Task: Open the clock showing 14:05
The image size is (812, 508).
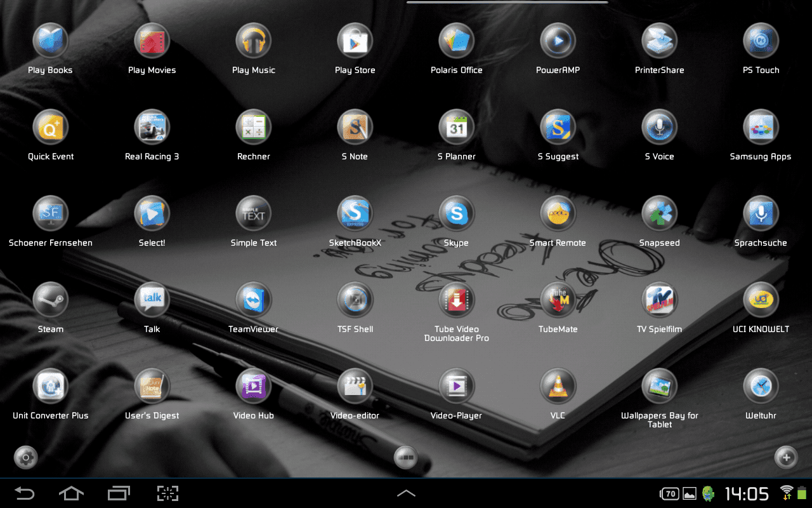Action: coord(747,494)
